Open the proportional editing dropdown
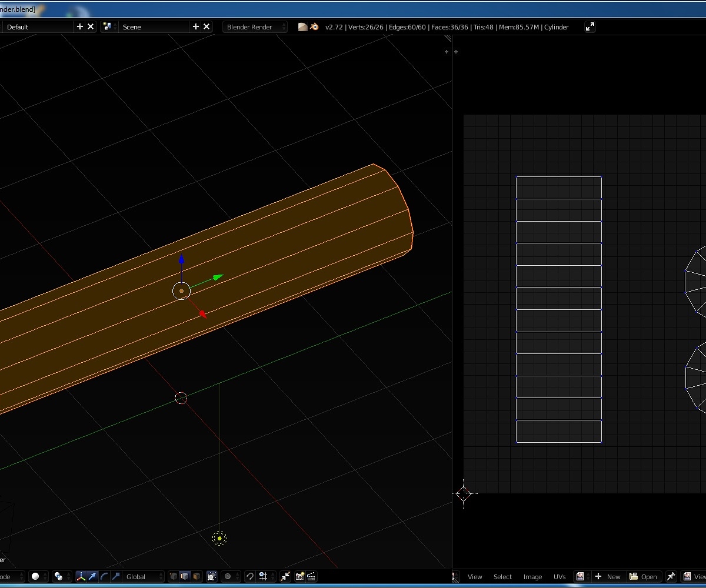 pos(231,576)
